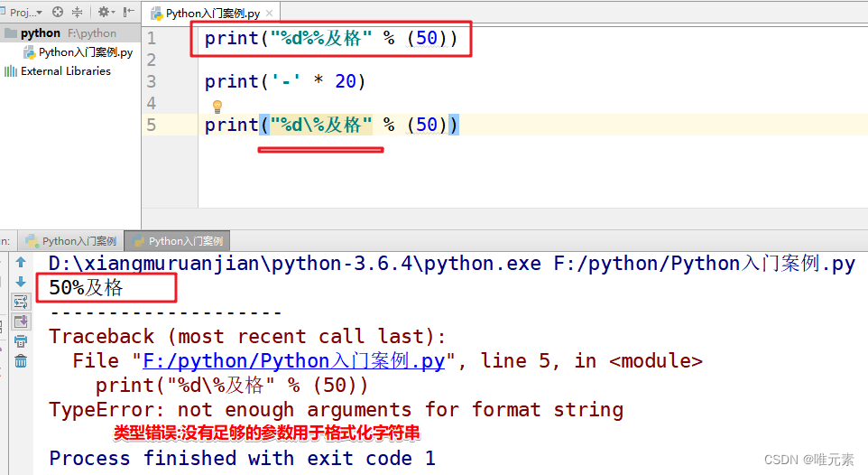The width and height of the screenshot is (868, 475).
Task: Click the collapse all icon in Project toolbar
Action: click(77, 12)
